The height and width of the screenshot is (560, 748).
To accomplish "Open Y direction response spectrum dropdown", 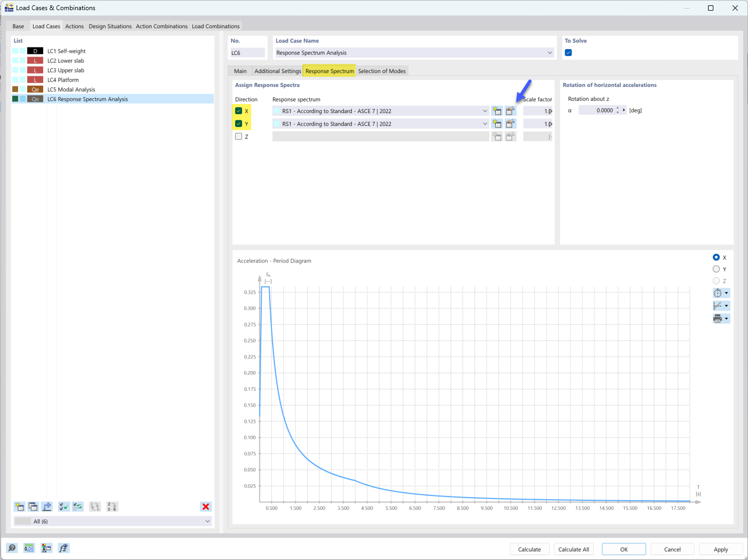I will point(485,124).
